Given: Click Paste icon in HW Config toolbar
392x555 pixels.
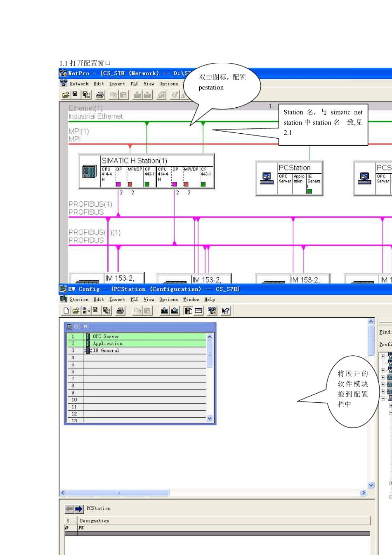Looking at the screenshot, I should 147,311.
